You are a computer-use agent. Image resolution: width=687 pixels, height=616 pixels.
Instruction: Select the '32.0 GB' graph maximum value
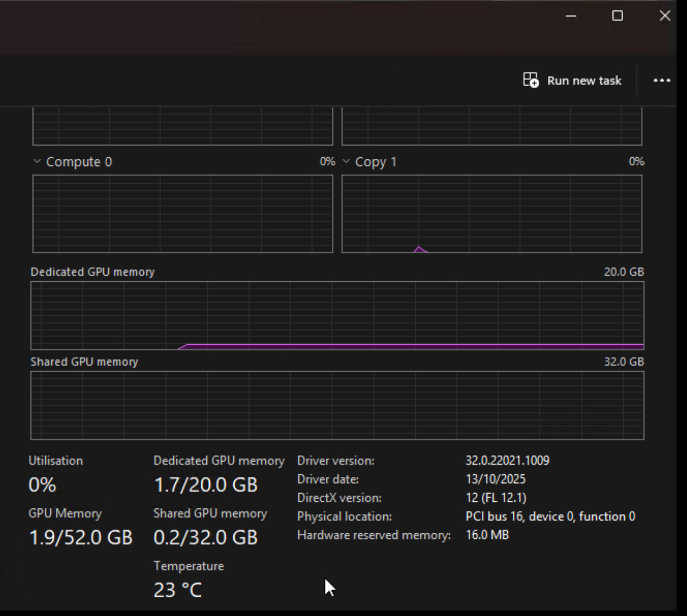pyautogui.click(x=624, y=362)
